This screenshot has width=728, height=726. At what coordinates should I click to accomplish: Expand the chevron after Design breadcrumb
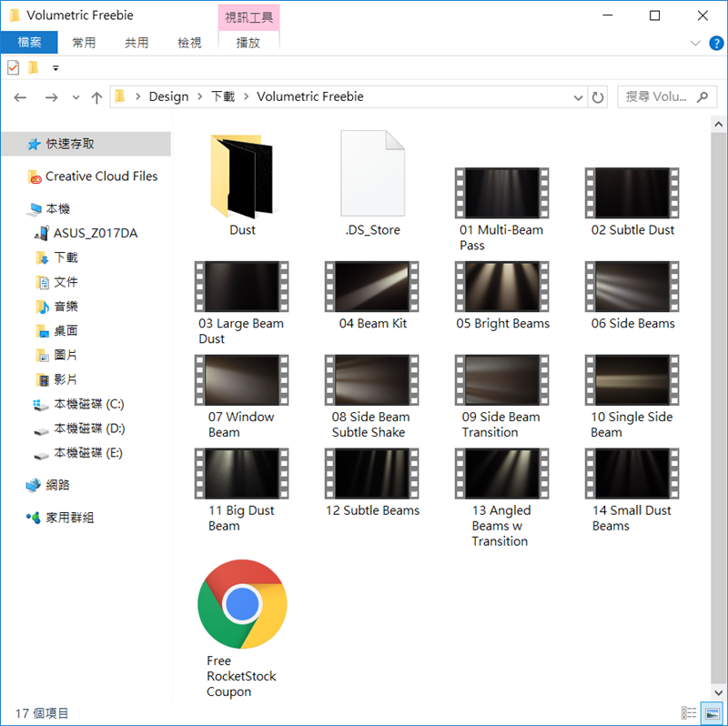[x=200, y=96]
